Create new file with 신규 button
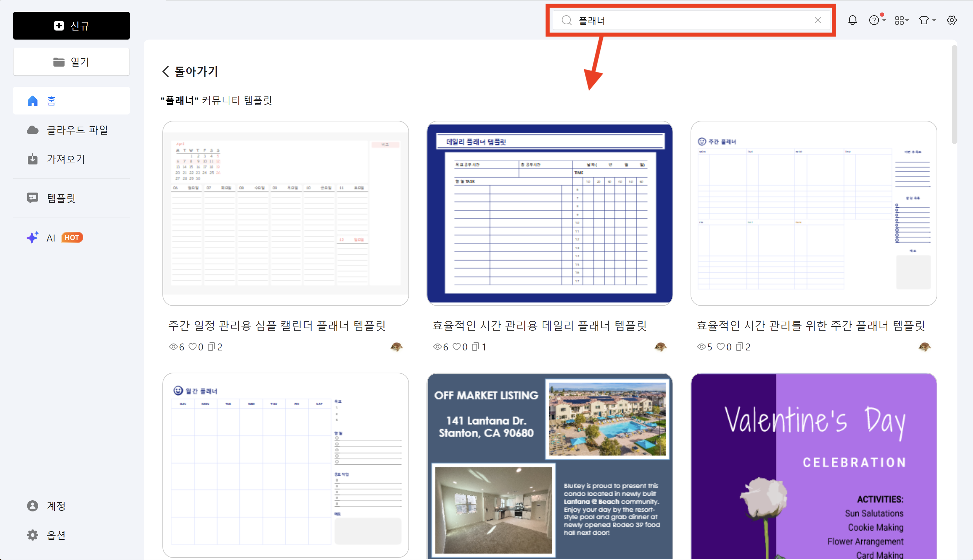 point(71,26)
